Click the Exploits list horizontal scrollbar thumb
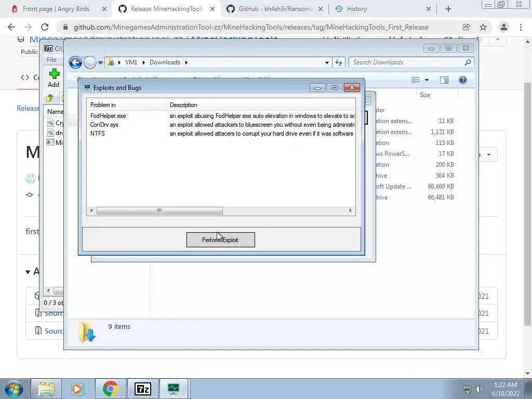Viewport: 532px width, 399px height. (159, 211)
